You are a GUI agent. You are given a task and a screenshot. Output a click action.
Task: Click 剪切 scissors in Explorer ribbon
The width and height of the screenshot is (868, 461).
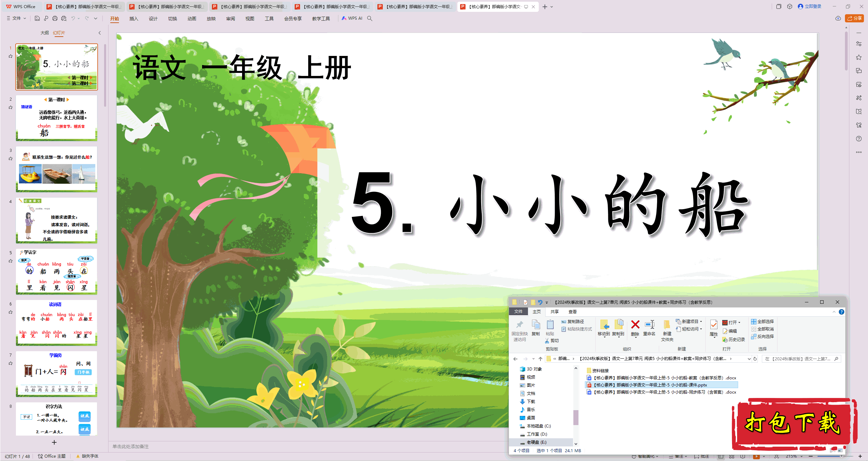[552, 341]
